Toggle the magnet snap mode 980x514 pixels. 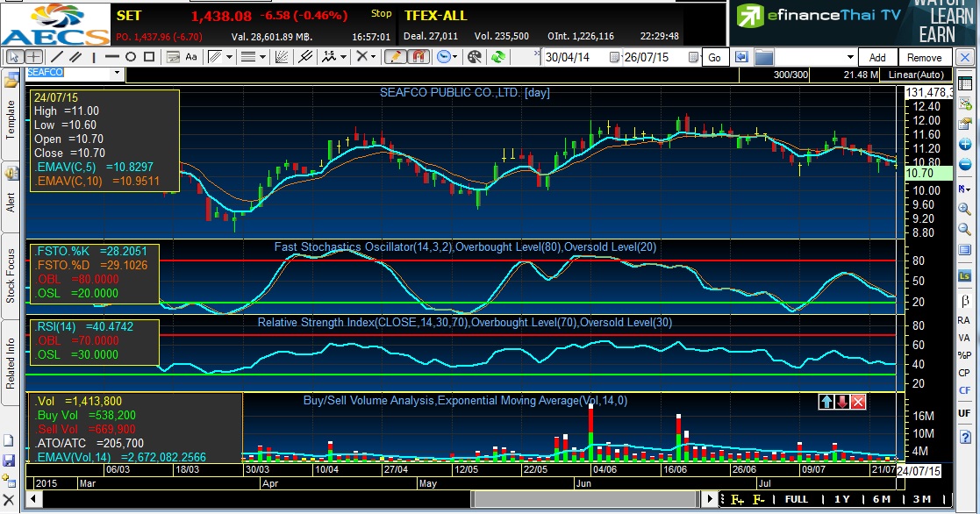pos(418,58)
